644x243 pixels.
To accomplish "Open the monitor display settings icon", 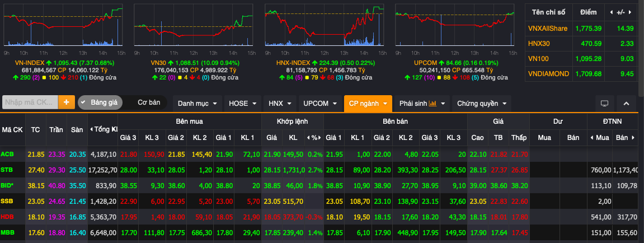I will pyautogui.click(x=605, y=103).
